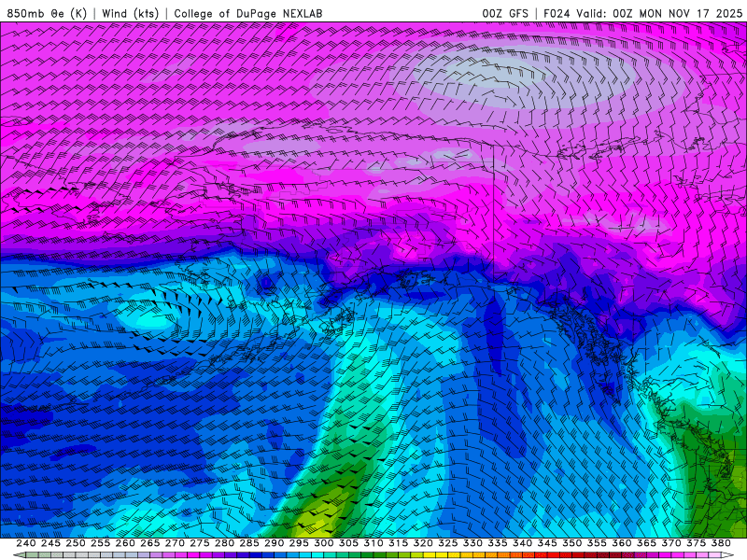Select the 260 value on the color scale
Screen dimensions: 747x560
tap(125, 543)
